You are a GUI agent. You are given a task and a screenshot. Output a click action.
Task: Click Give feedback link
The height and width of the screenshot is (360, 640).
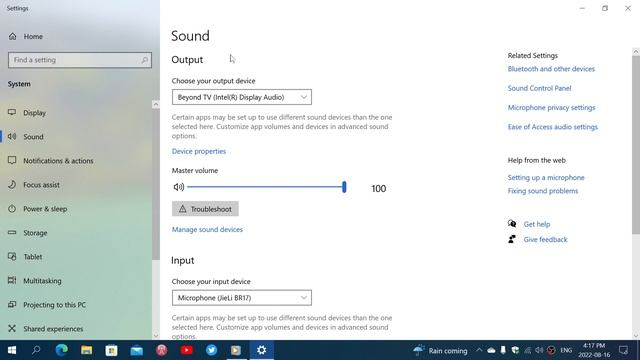tap(545, 240)
